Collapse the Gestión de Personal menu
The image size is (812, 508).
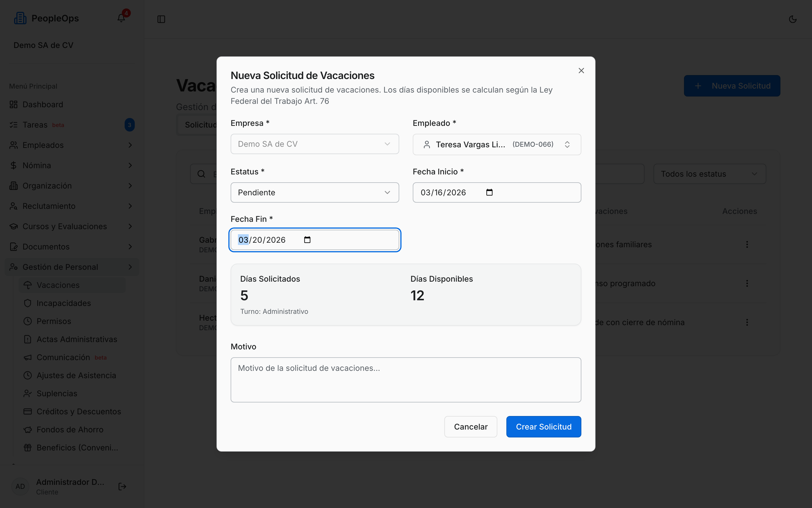tap(71, 267)
